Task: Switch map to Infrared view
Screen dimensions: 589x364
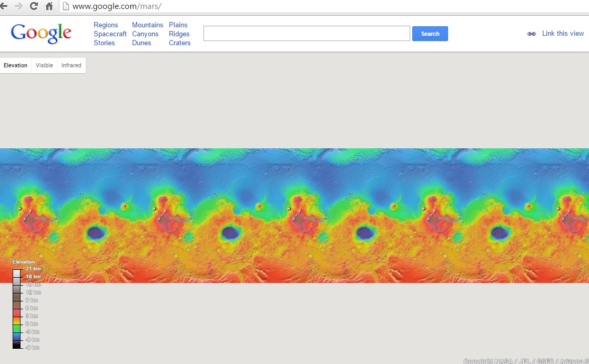Action: (x=71, y=65)
